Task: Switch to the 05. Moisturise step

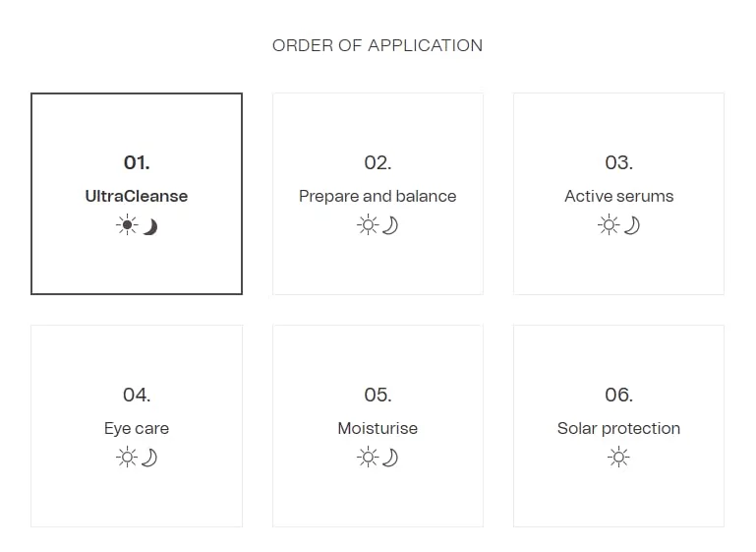Action: tap(378, 426)
